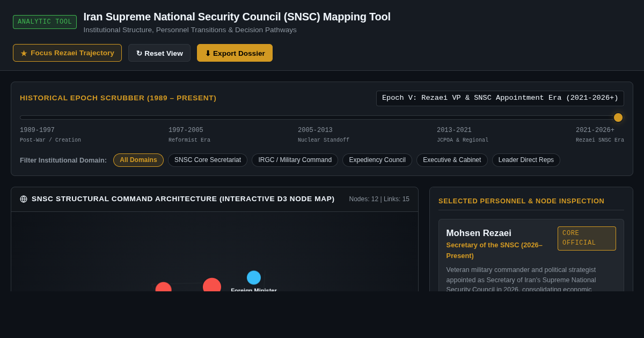Screen dimensions: 644x338
Task: Click Secretary of the SNSC (2026–Present) subtitle
Action: [x=494, y=250]
